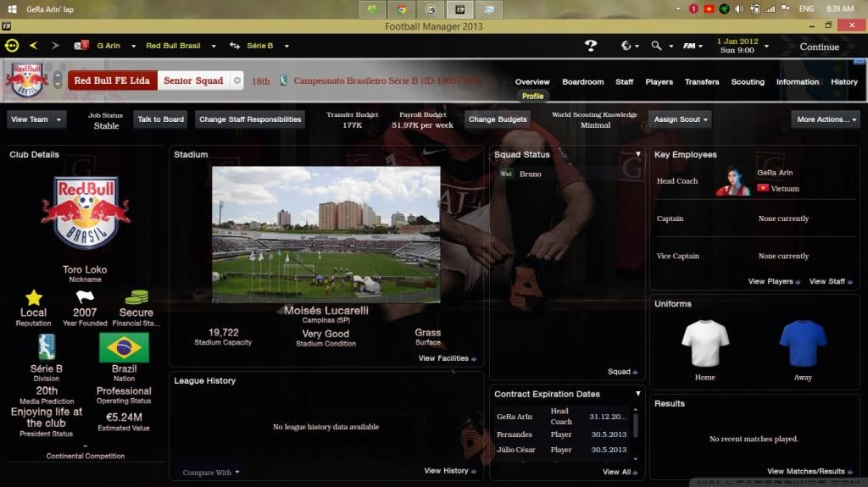Open the yellow circular FM home icon
The image size is (868, 487).
click(x=12, y=46)
